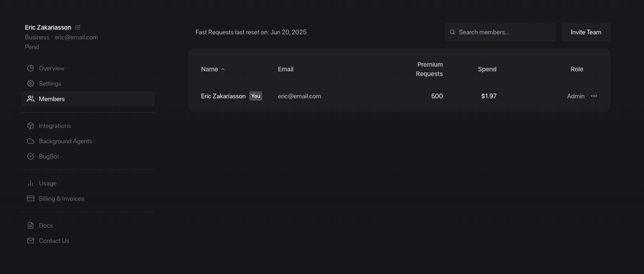Click the BugBot checkmark circle icon
The width and height of the screenshot is (644, 274).
31,156
